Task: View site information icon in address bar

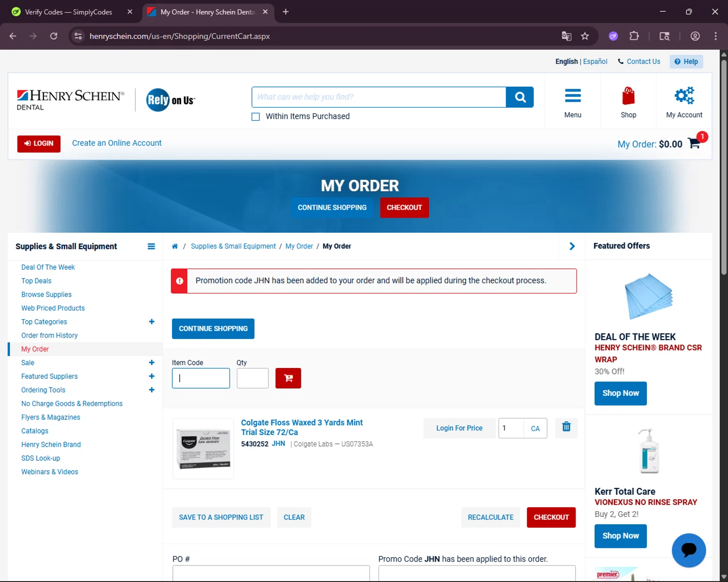Action: pos(78,36)
